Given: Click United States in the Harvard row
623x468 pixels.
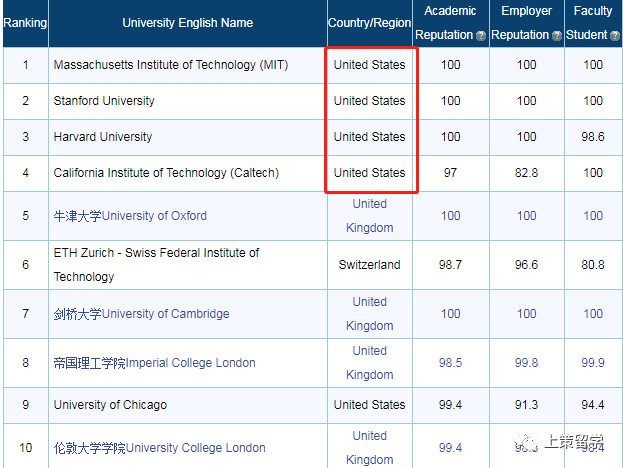Looking at the screenshot, I should coord(370,137).
